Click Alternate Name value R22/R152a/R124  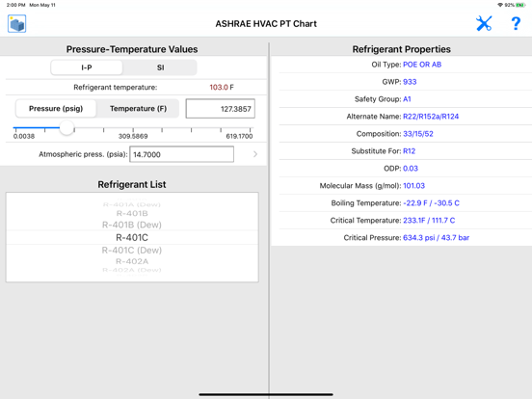point(431,117)
